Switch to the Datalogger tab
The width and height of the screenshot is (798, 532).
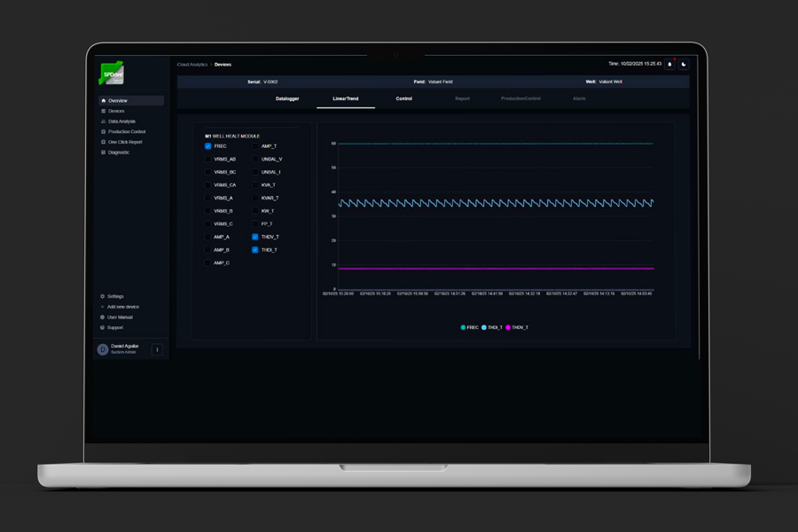(x=287, y=98)
